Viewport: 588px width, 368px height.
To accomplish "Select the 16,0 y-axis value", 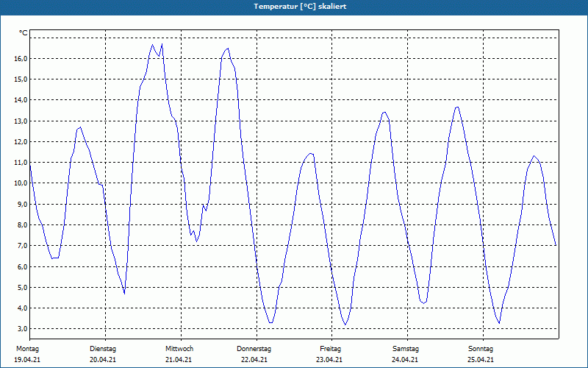I will click(x=21, y=59).
